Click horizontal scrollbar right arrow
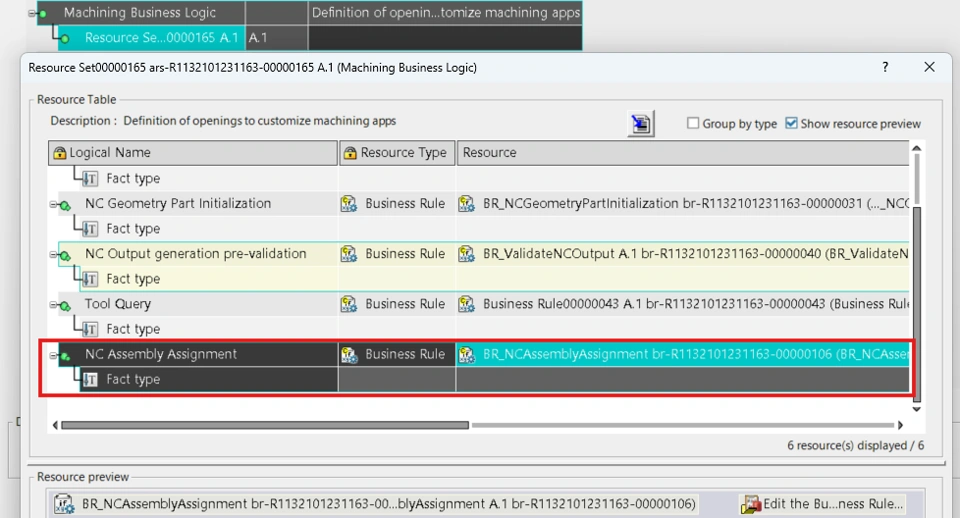960x518 pixels. 900,425
